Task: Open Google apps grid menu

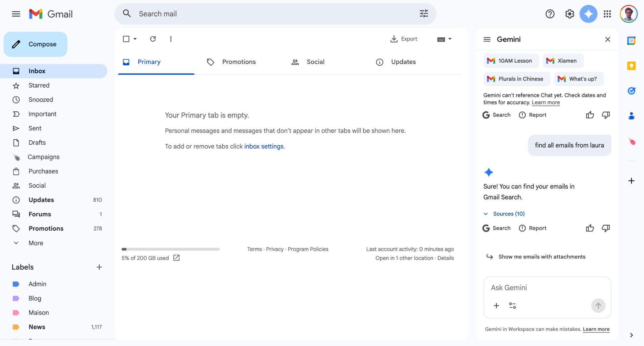Action: tap(608, 14)
